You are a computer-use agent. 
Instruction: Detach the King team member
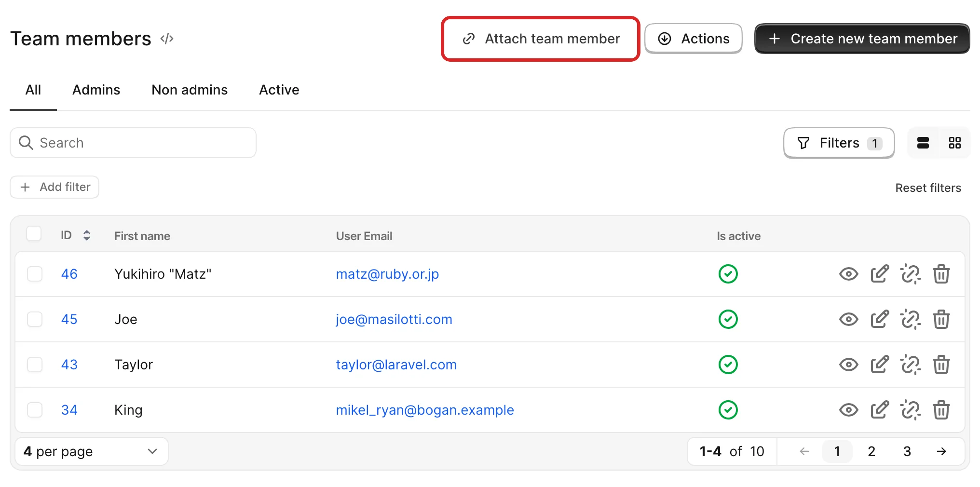911,410
